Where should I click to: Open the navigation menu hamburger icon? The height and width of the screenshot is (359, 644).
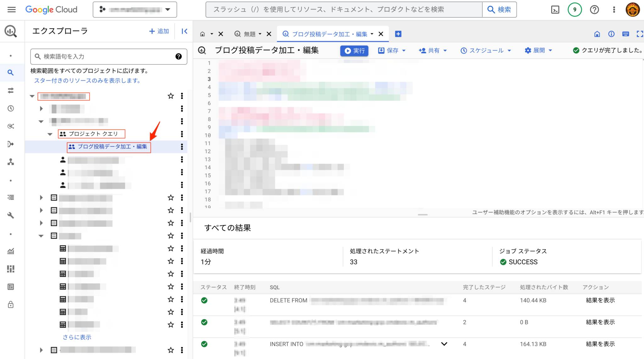tap(12, 9)
